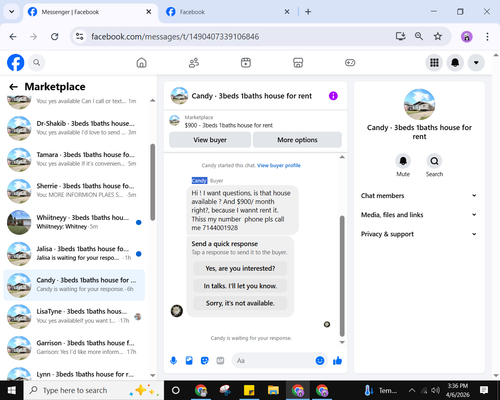Image resolution: width=500 pixels, height=400 pixels.
Task: Open the voice clip microphone icon
Action: (173, 360)
